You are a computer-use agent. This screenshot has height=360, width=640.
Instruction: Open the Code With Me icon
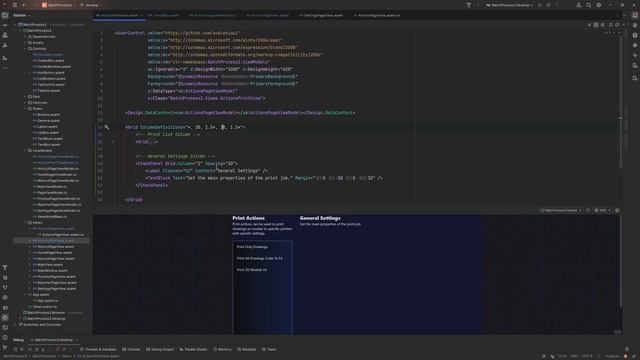coord(579,5)
